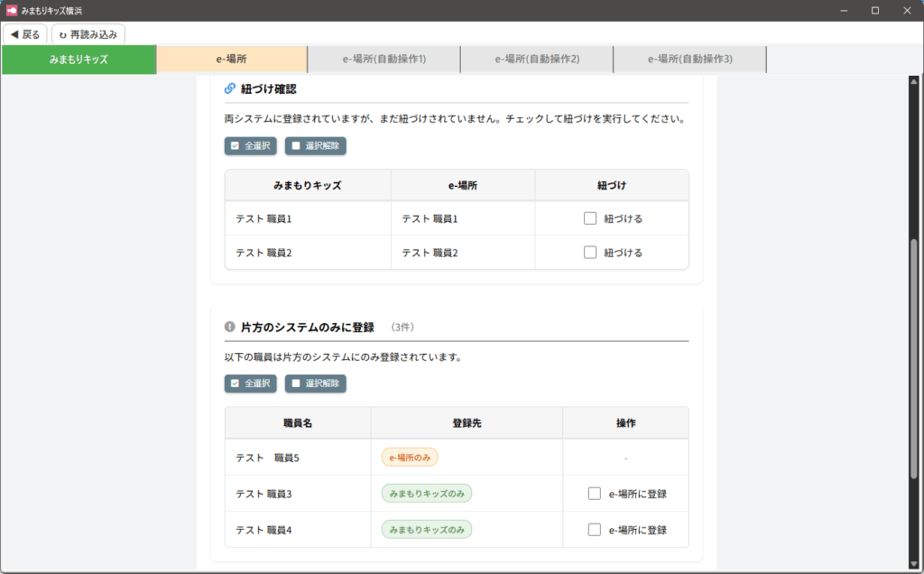Click 選択解除 in the 紐づけ確認 section
The height and width of the screenshot is (574, 924).
(x=315, y=145)
